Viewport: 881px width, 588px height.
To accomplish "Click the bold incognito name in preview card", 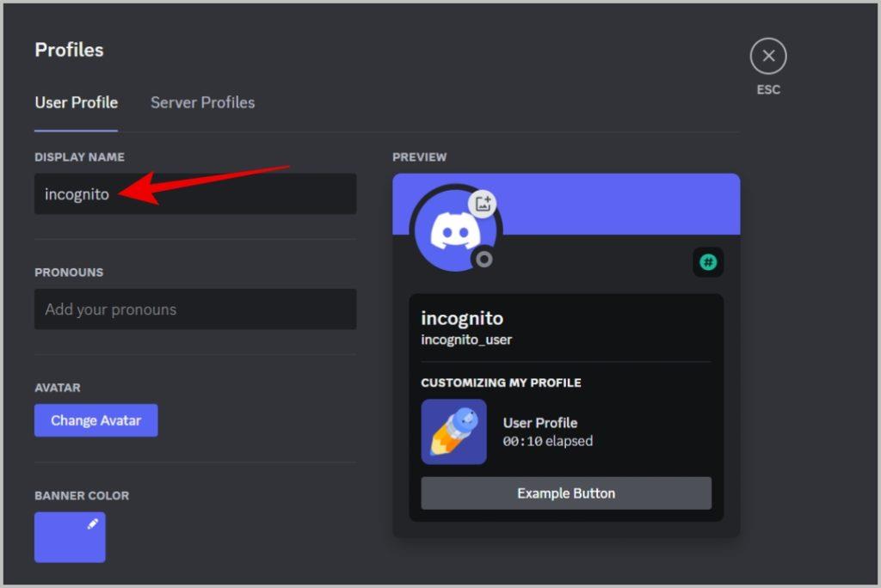I will (462, 318).
